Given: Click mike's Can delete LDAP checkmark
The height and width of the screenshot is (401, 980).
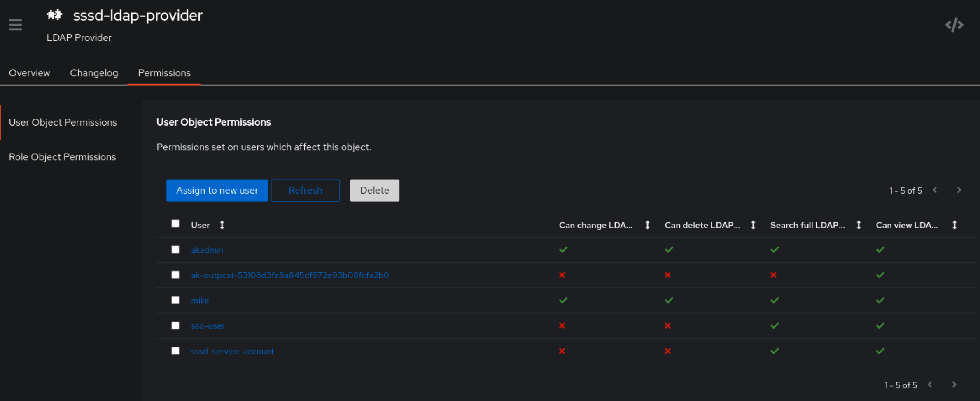Looking at the screenshot, I should [x=669, y=300].
